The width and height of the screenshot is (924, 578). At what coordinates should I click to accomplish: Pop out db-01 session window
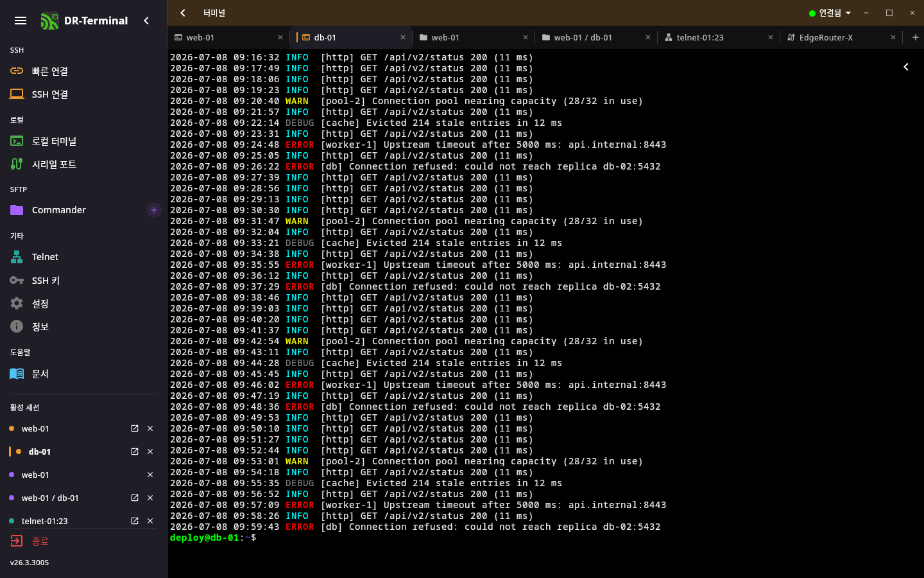point(135,451)
